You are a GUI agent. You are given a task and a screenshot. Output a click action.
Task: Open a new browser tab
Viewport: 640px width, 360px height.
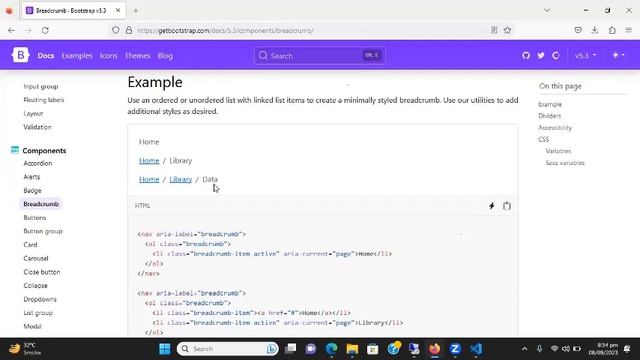(136, 11)
